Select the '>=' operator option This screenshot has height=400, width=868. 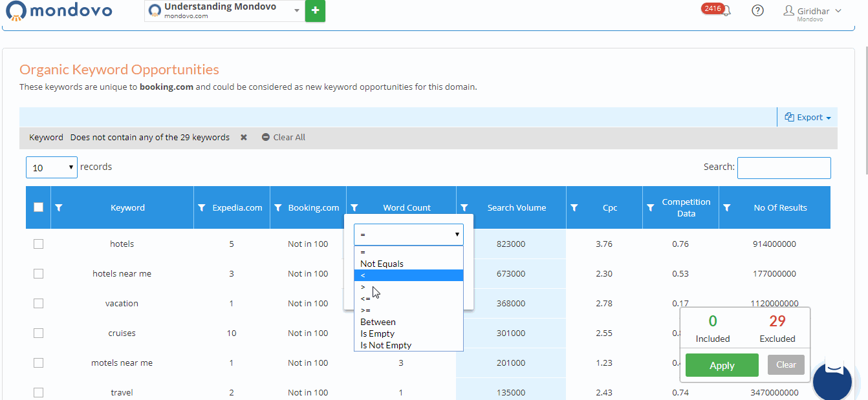coord(409,310)
